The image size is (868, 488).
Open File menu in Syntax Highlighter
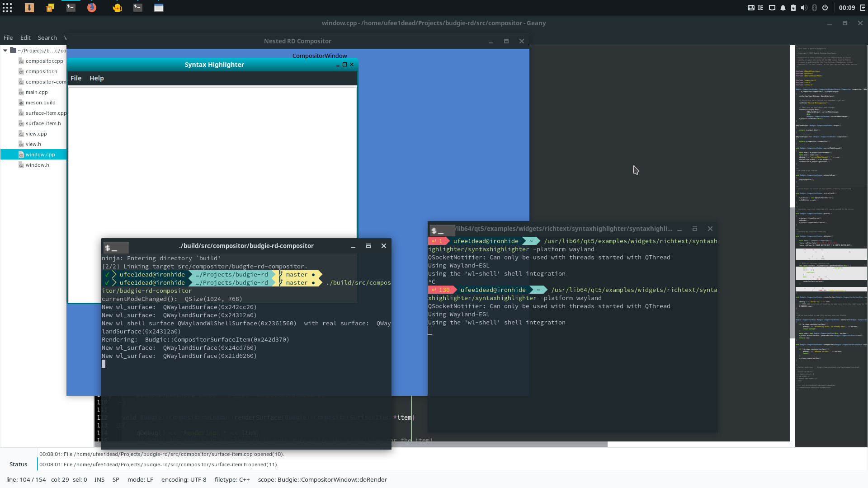[76, 78]
